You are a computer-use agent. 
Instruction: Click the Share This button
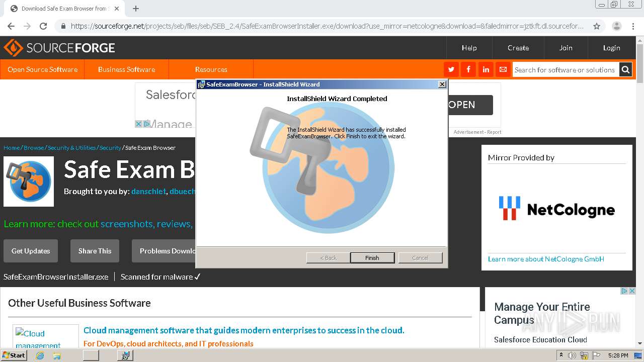[95, 251]
